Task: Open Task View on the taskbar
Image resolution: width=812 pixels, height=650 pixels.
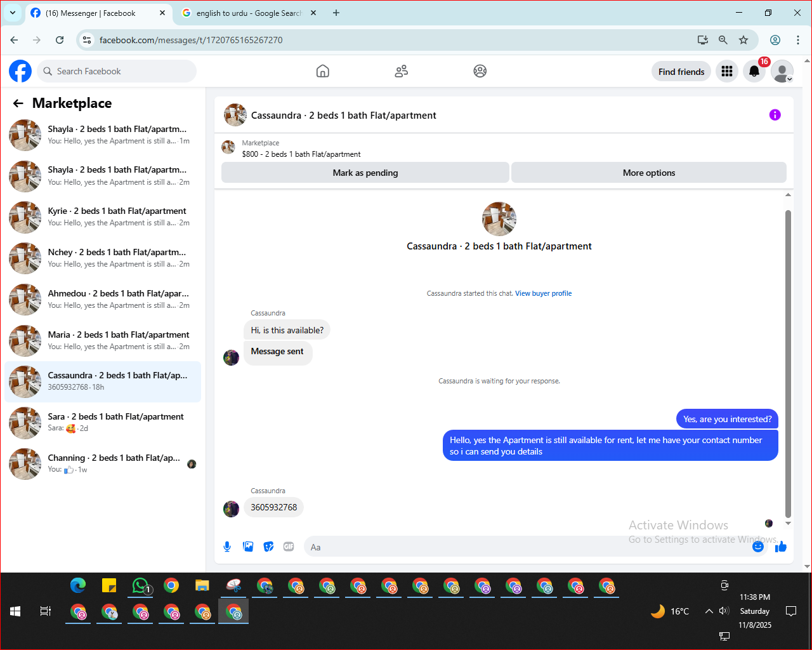Action: pos(46,611)
